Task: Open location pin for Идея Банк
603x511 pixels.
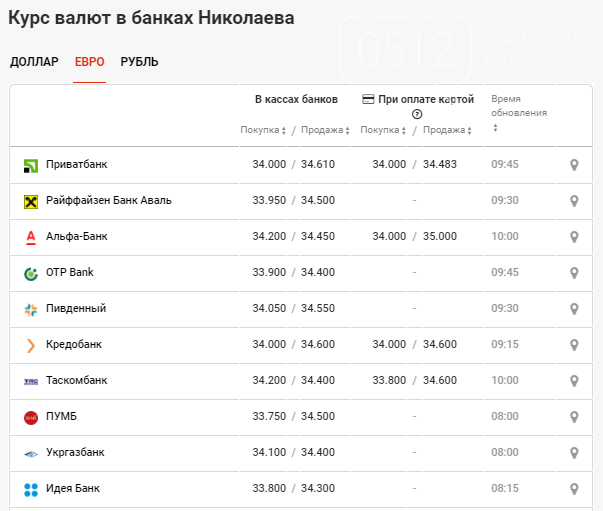Action: [x=574, y=489]
